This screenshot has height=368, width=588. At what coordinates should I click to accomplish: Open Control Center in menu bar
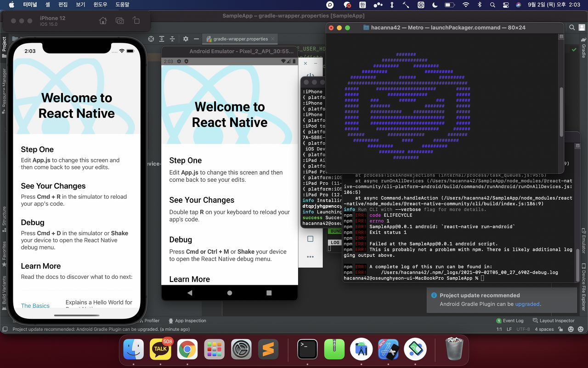tap(506, 5)
